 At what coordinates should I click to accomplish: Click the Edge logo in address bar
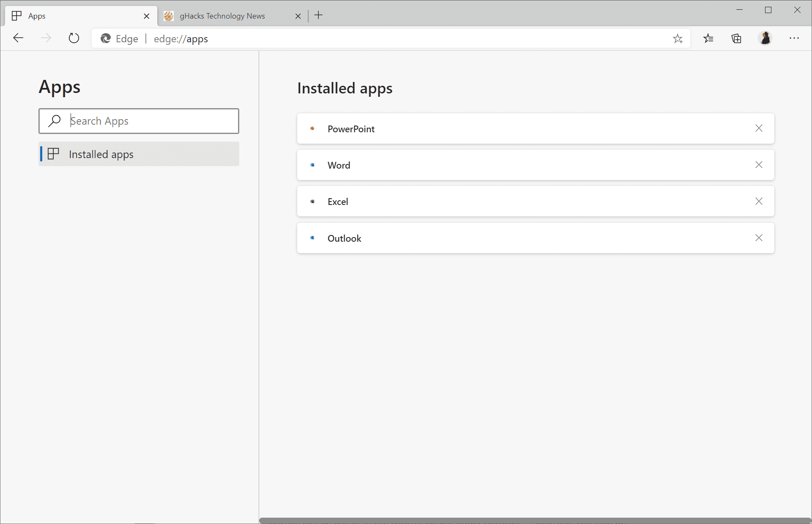105,38
